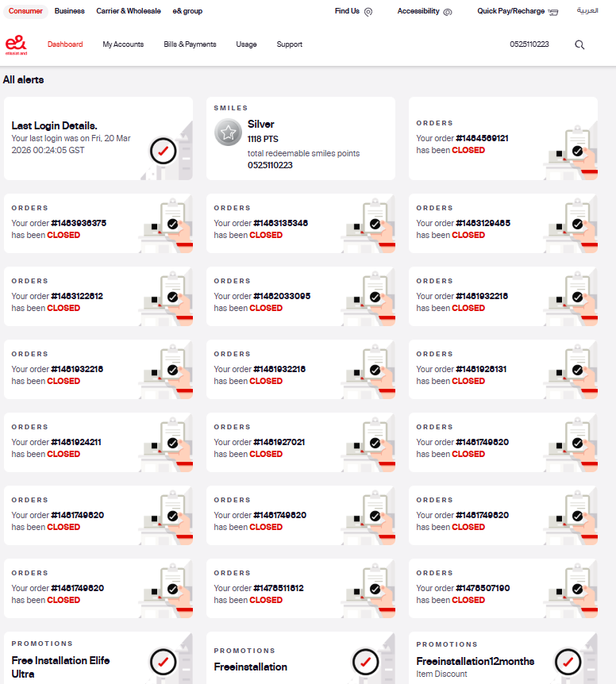This screenshot has width=616, height=684.
Task: Click order number #1478507190
Action: [x=483, y=588]
